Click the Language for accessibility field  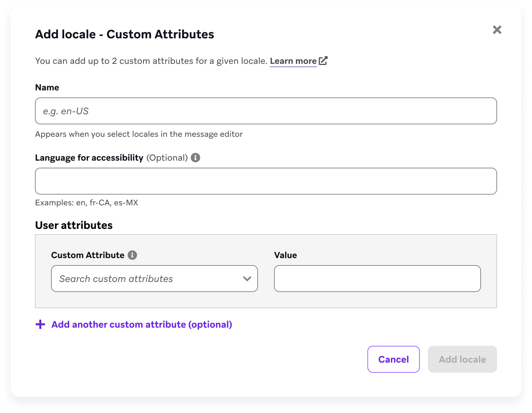click(266, 181)
